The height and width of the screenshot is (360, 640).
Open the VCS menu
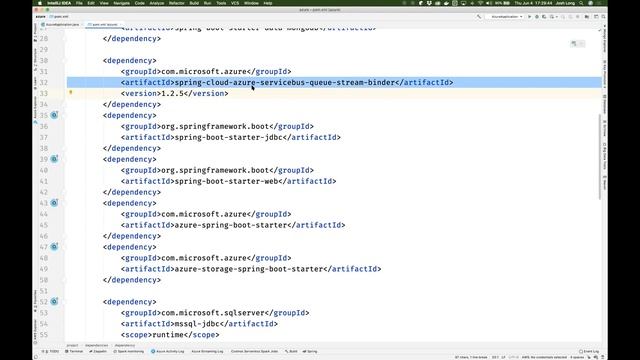click(235, 3)
